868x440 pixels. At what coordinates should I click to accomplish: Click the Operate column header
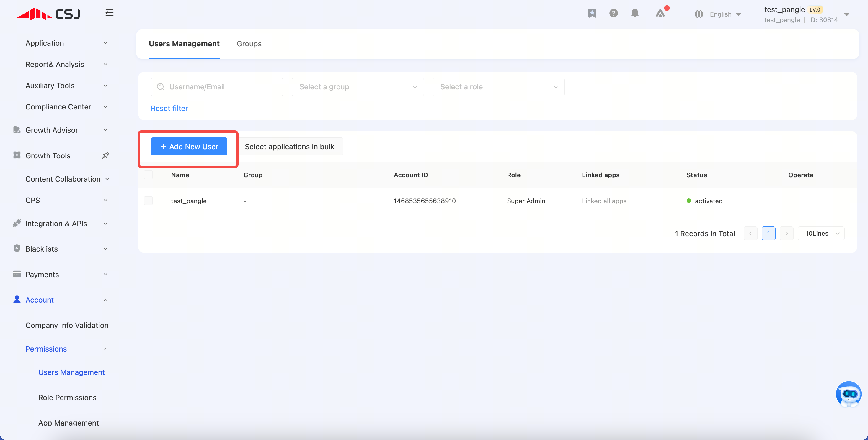coord(801,175)
